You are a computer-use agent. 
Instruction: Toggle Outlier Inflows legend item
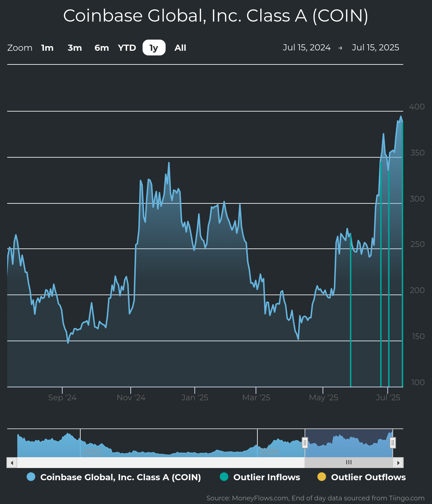[260, 477]
